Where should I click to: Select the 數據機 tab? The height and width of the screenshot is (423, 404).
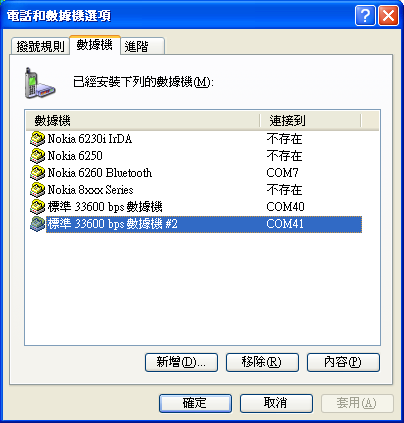(x=95, y=45)
